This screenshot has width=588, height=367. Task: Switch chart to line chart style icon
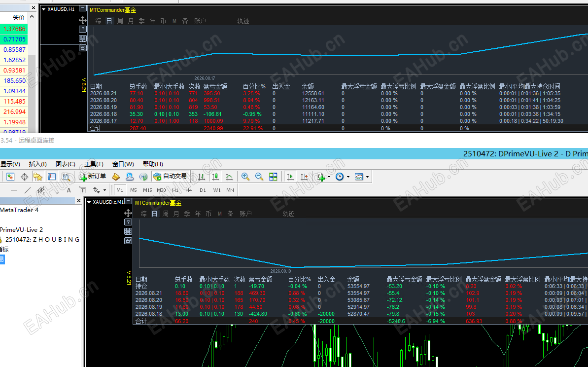click(229, 177)
